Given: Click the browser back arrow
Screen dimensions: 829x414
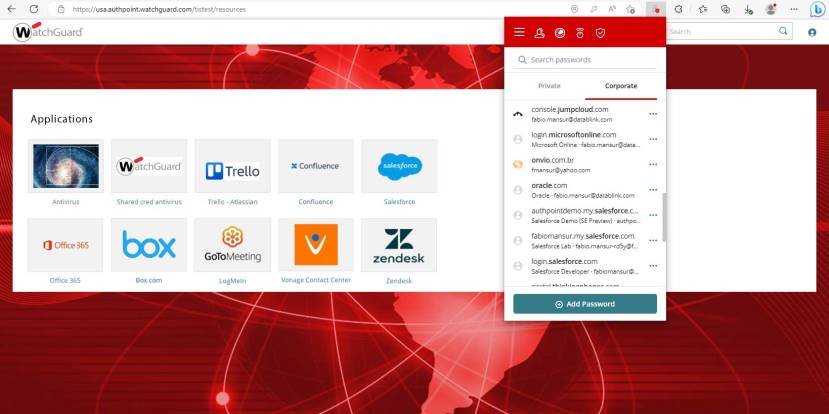Looking at the screenshot, I should [11, 9].
